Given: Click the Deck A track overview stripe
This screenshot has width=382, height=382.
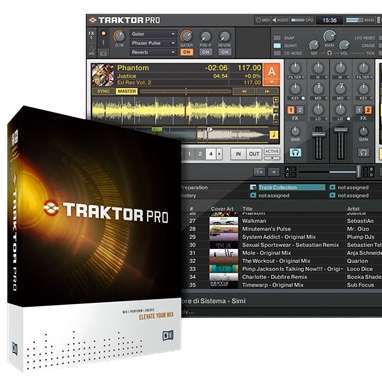Looking at the screenshot, I should point(180,134).
